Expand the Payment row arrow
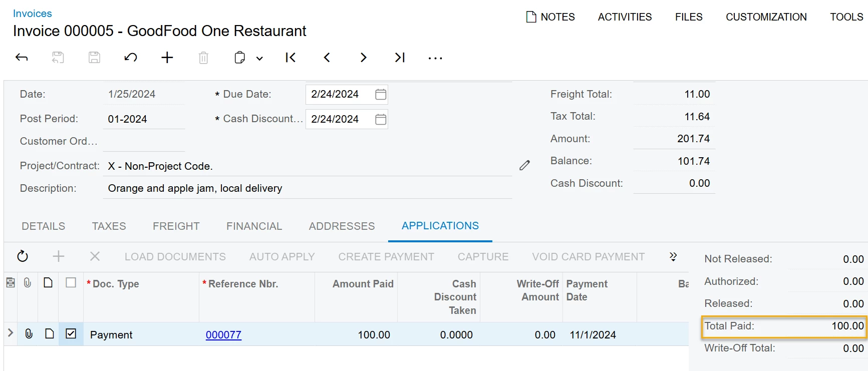This screenshot has height=371, width=868. [11, 333]
